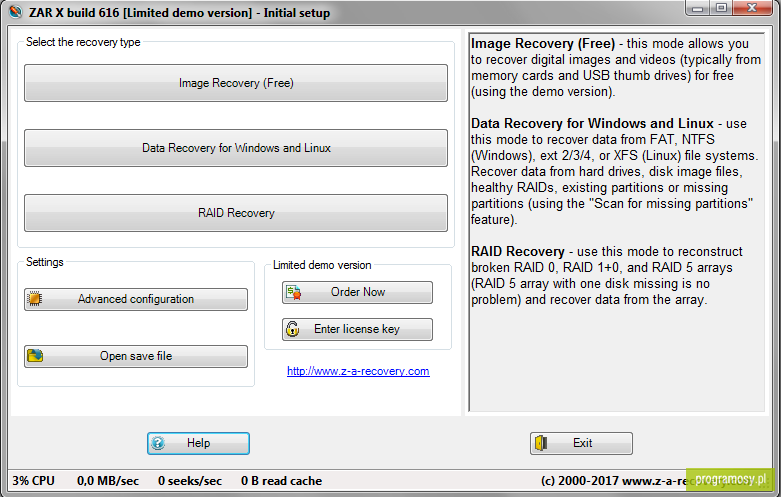Click the Open save file button
Viewport: 781px width, 497px height.
(x=135, y=356)
